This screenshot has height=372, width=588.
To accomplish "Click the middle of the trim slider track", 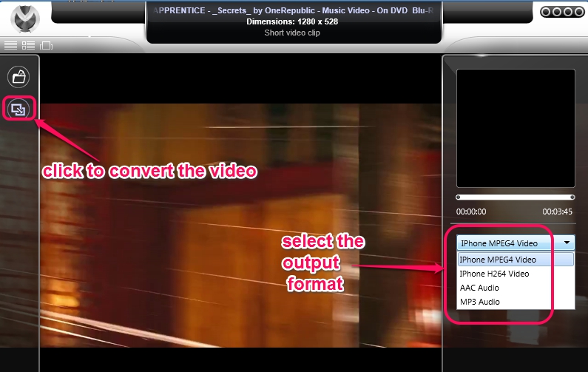I will 516,197.
